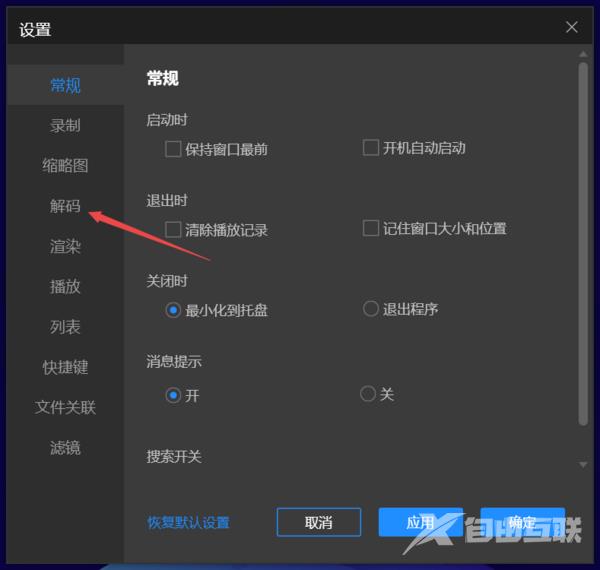Open the 快捷键 settings page

tap(65, 367)
